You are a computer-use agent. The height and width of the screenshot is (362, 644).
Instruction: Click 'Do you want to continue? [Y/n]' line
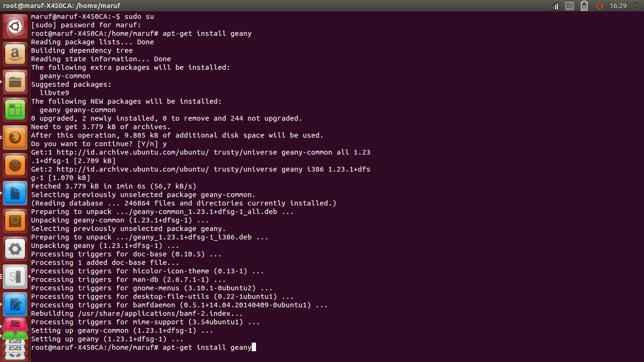coord(99,144)
